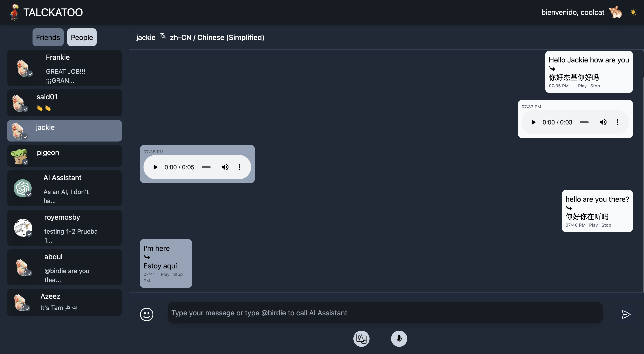Mute the 0:05 audio message
Image resolution: width=644 pixels, height=354 pixels.
click(x=225, y=167)
